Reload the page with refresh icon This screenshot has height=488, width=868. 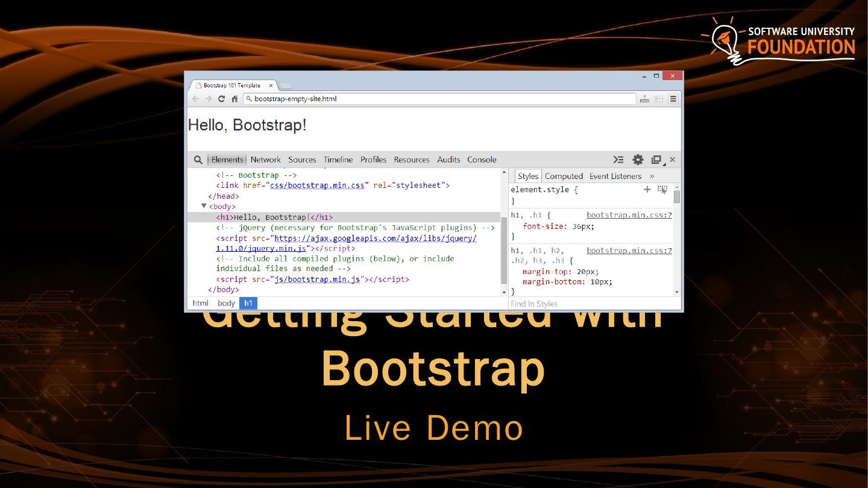[x=221, y=99]
